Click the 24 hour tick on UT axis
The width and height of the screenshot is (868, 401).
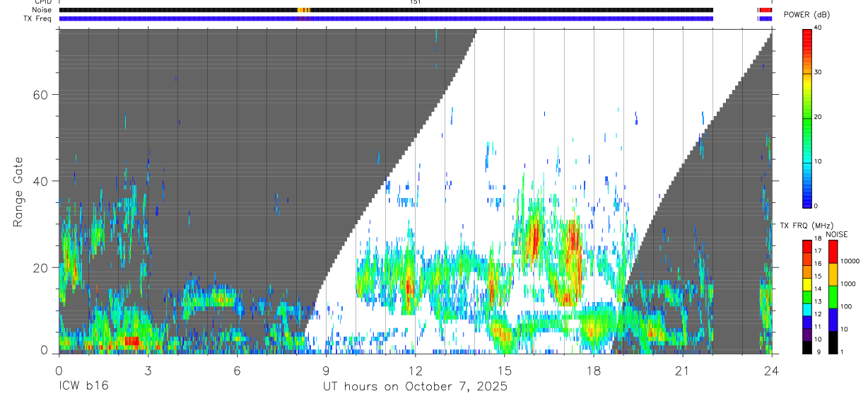(772, 370)
